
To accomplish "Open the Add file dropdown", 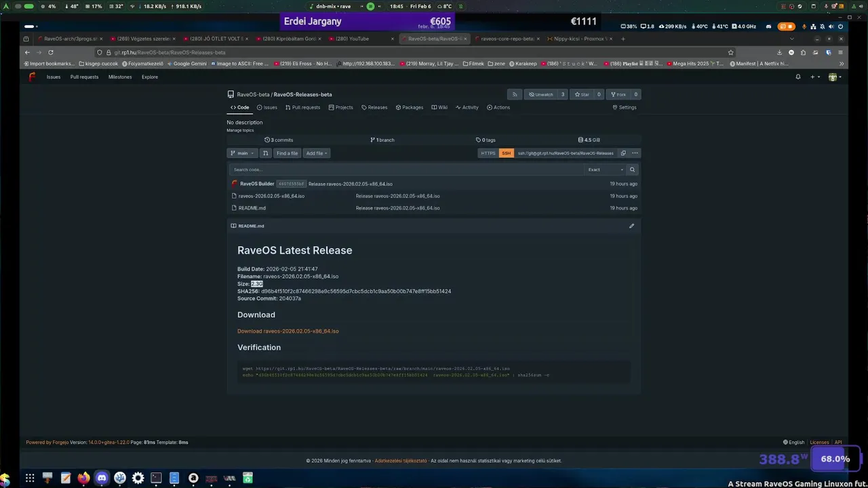I will click(317, 153).
